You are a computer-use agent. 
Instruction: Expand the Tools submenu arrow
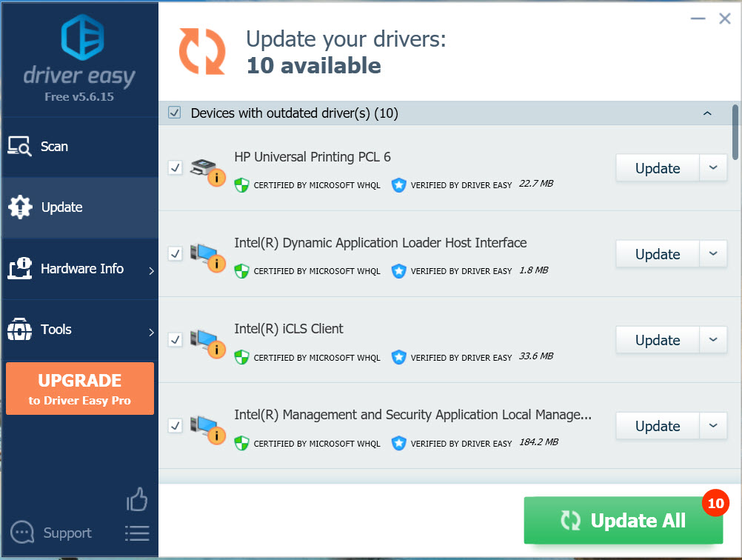(x=151, y=332)
